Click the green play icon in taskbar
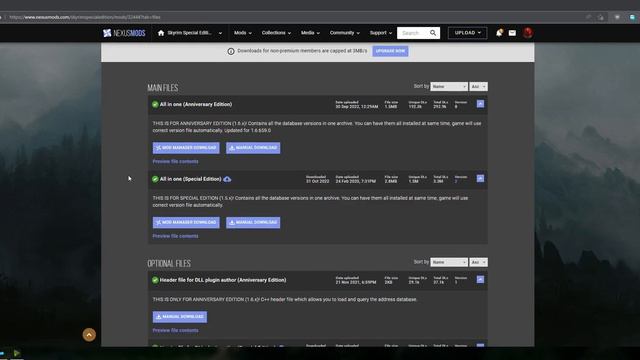This screenshot has height=360, width=640. click(x=17, y=353)
